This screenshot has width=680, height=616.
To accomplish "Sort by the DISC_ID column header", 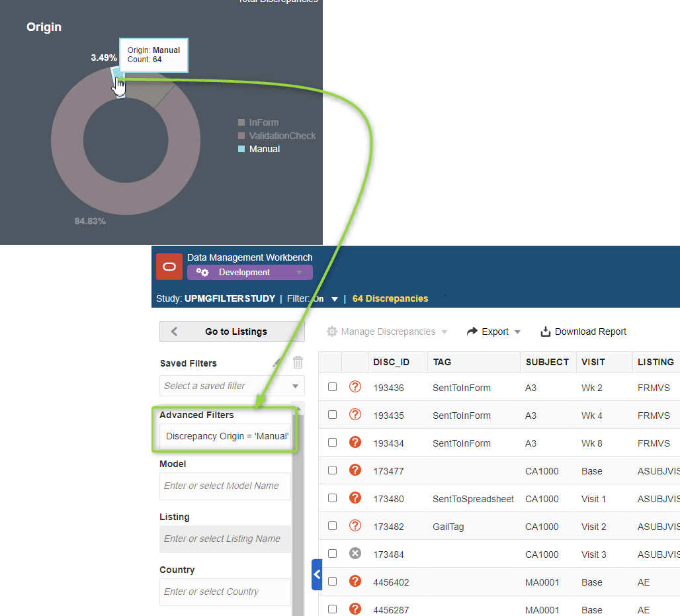I will click(391, 362).
